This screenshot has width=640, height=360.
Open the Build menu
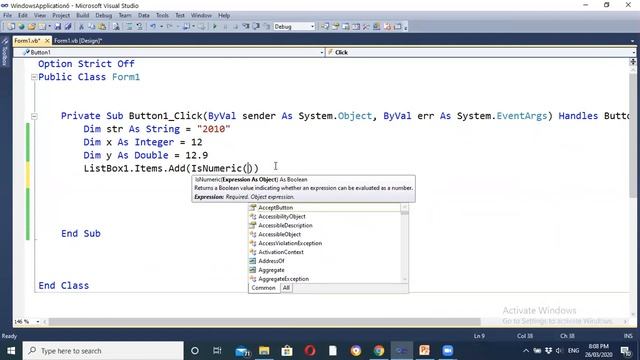[x=82, y=16]
